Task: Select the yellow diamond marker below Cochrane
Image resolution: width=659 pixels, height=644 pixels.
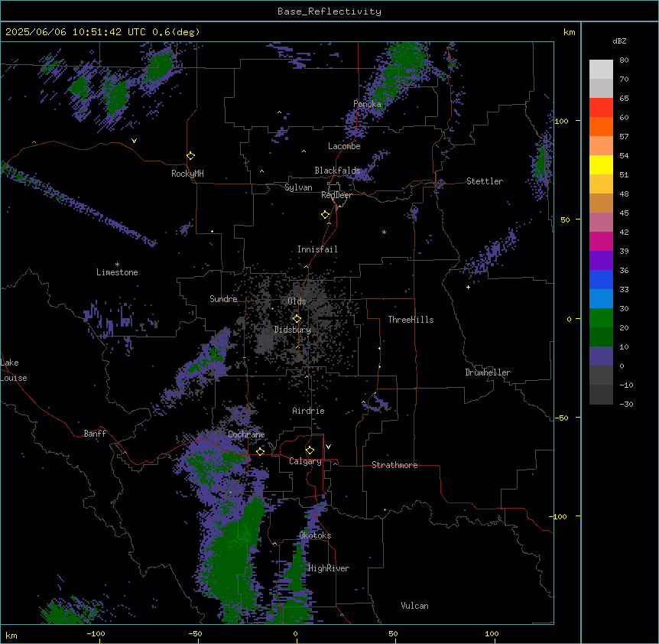Action: [260, 451]
